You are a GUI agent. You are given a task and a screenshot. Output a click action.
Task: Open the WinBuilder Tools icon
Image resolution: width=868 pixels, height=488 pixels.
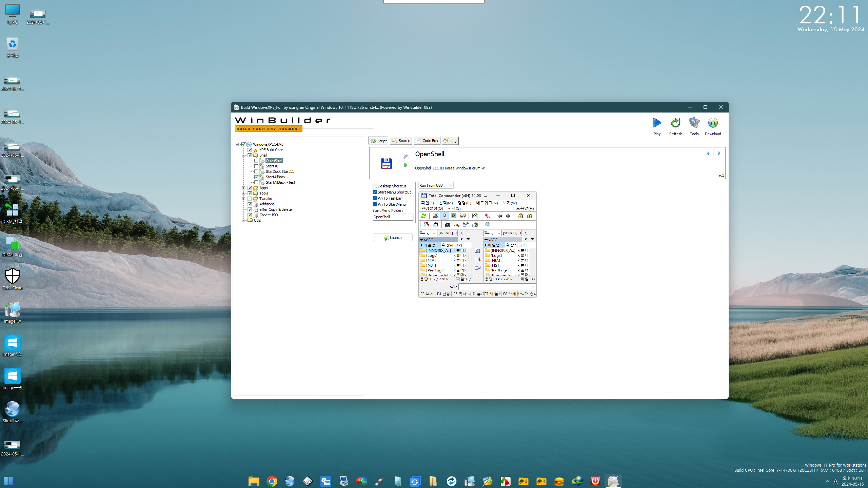[694, 123]
